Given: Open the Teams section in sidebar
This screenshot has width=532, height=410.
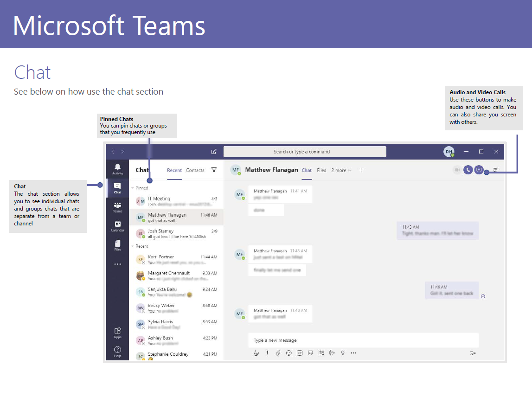Looking at the screenshot, I should [x=117, y=207].
